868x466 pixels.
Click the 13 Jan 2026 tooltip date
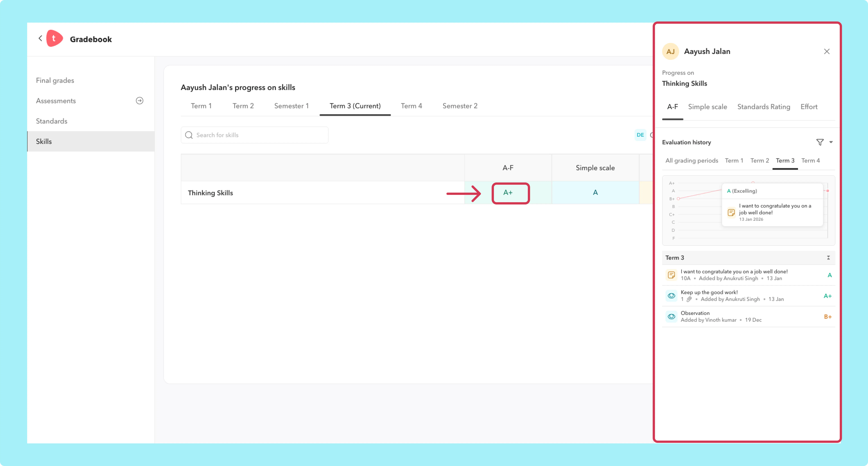coord(751,220)
